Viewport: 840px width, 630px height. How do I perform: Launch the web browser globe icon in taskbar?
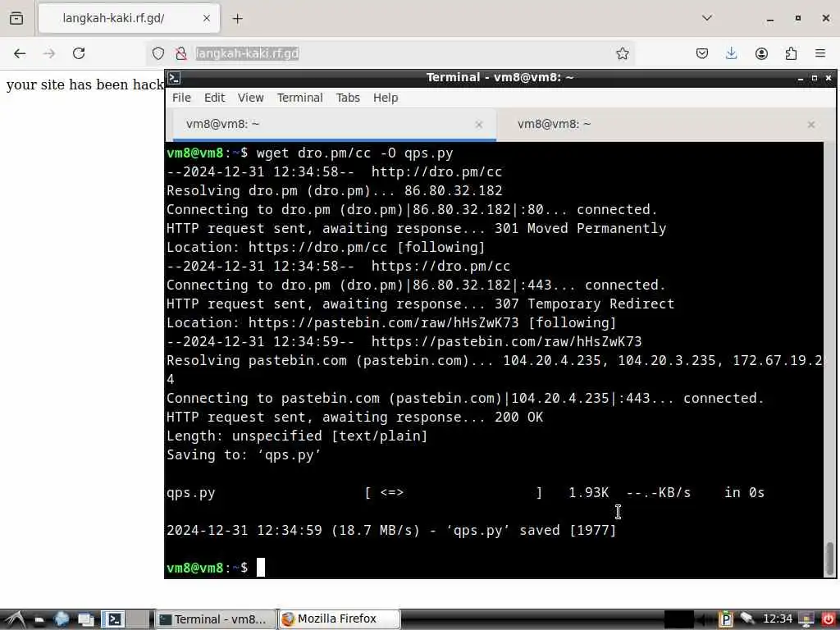click(x=62, y=620)
